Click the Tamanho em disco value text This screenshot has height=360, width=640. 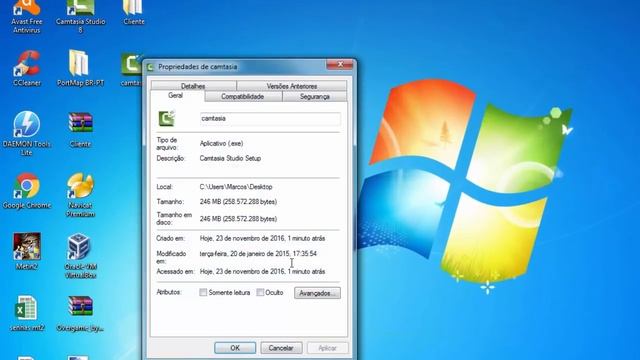click(238, 219)
